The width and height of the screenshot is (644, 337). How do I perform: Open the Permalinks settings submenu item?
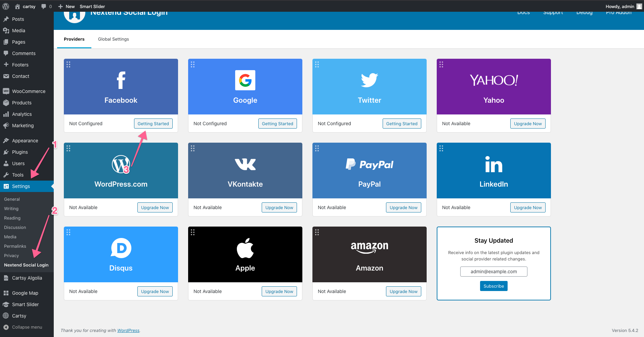point(15,246)
